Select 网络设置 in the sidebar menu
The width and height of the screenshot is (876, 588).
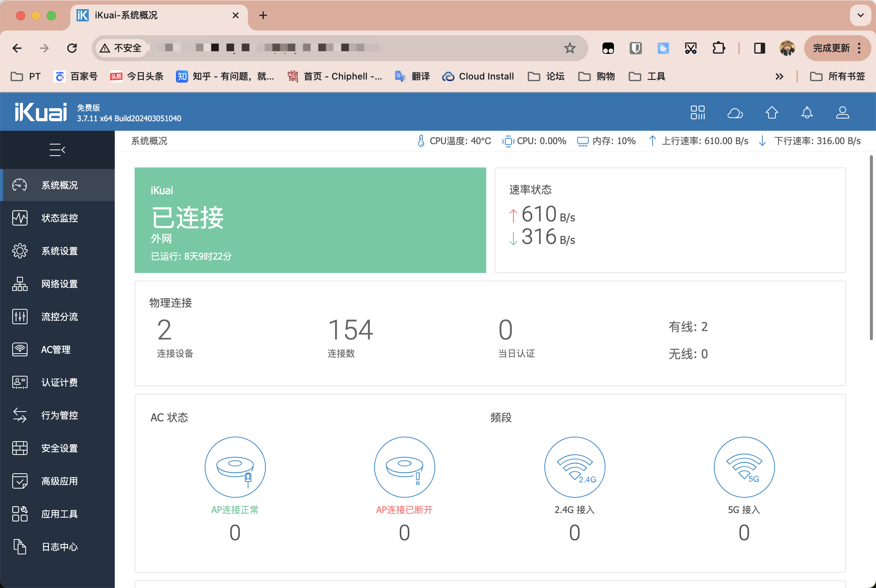tap(20, 284)
